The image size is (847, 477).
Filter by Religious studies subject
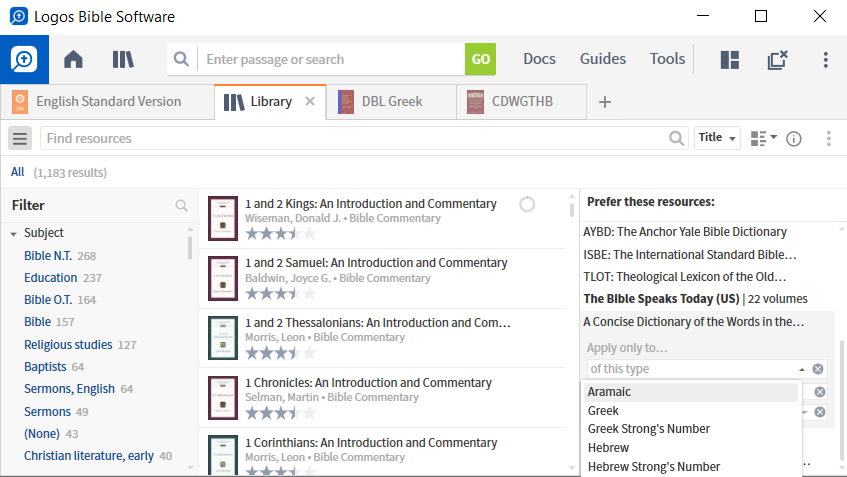68,345
